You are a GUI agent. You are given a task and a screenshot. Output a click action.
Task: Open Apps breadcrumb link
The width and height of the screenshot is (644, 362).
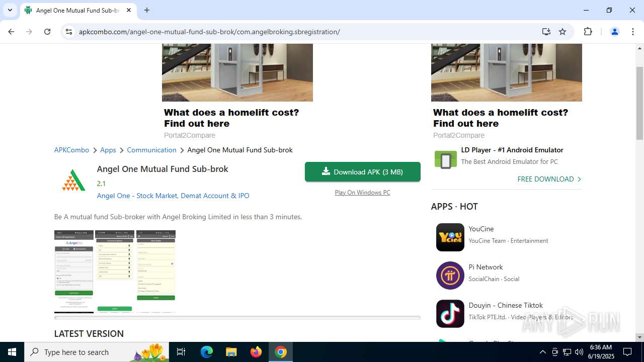pos(108,150)
